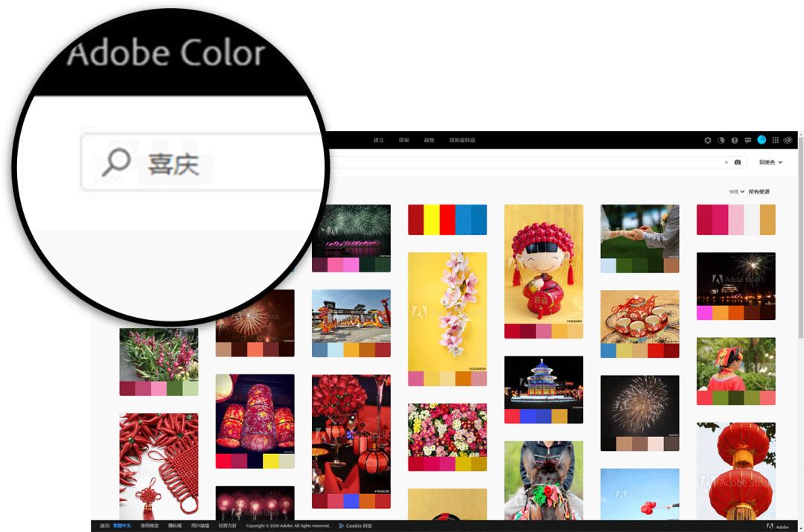Open the 所有來源 source filter dropdown
Screen dimensions: 804x532
(x=759, y=192)
